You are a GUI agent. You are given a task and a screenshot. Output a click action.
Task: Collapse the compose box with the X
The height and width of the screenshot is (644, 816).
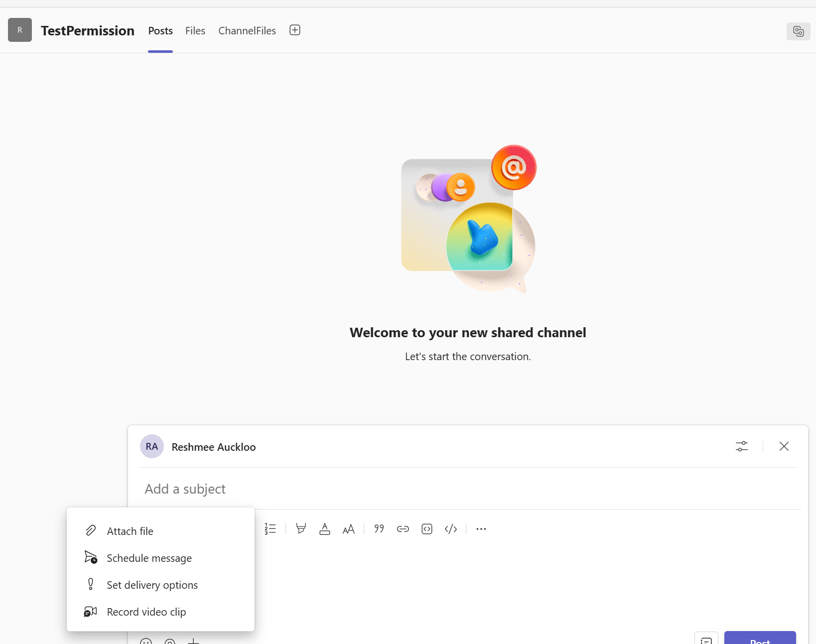[784, 446]
